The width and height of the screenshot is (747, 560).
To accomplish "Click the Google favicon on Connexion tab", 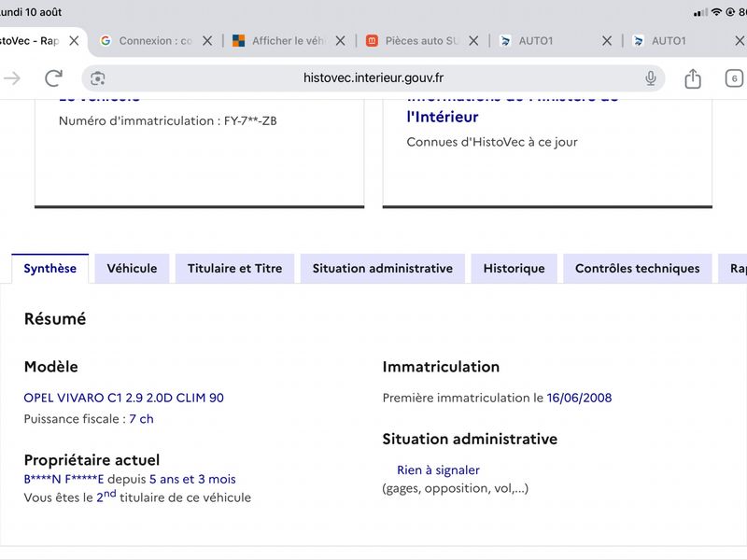I will [106, 41].
